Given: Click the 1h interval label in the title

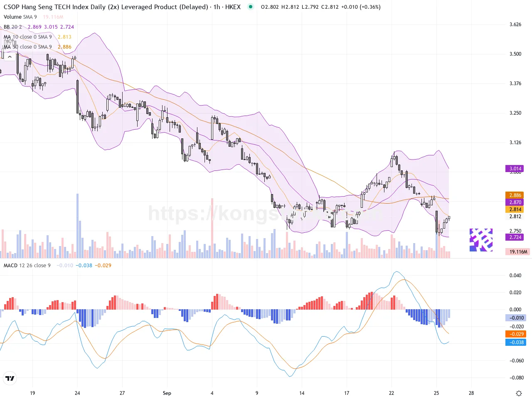Looking at the screenshot, I should pyautogui.click(x=217, y=7).
